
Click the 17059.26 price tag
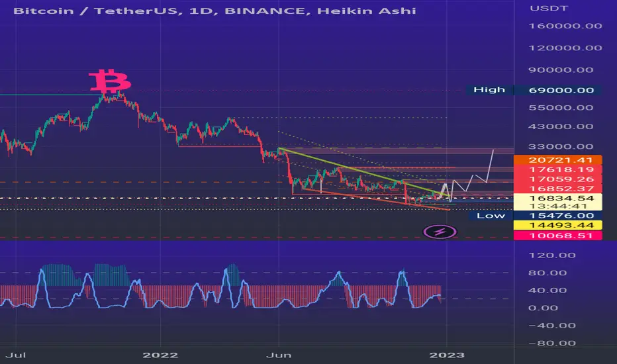tap(557, 179)
